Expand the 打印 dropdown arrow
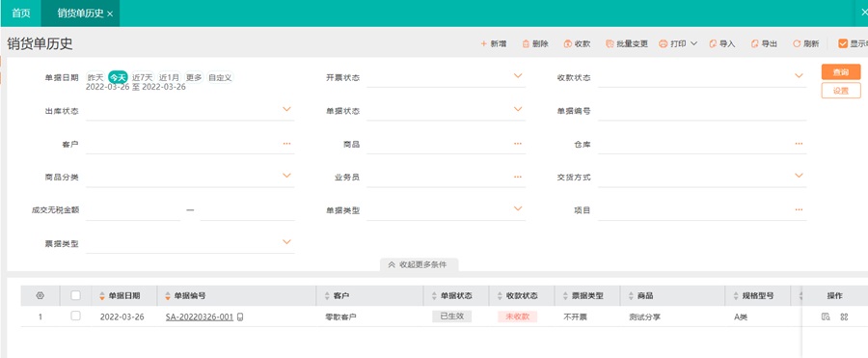Screen dimensions: 868x358 (x=693, y=43)
